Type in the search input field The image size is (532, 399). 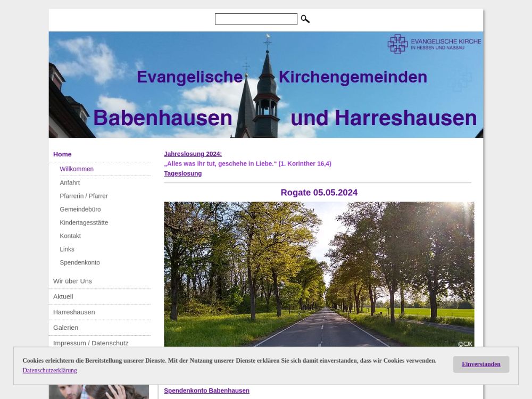tap(256, 19)
